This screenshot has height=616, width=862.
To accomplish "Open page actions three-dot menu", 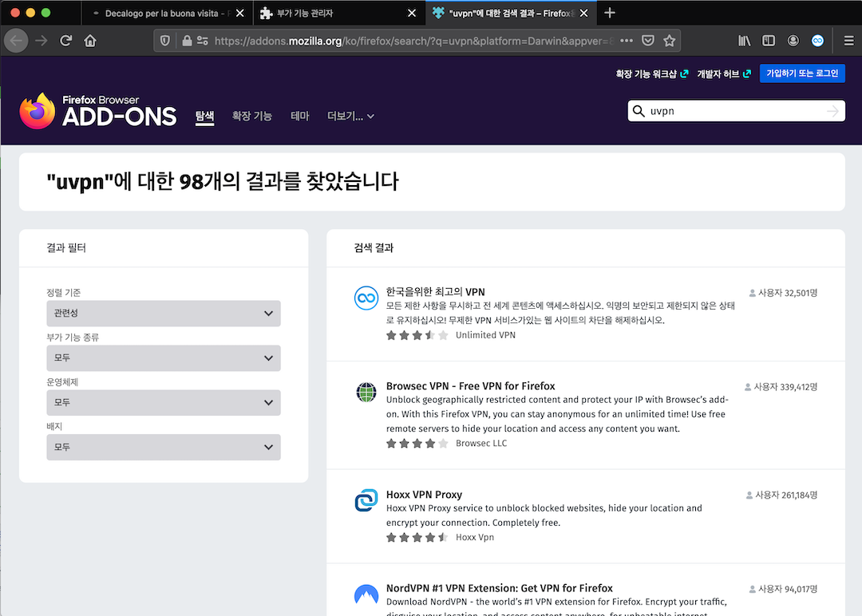I will click(x=627, y=41).
